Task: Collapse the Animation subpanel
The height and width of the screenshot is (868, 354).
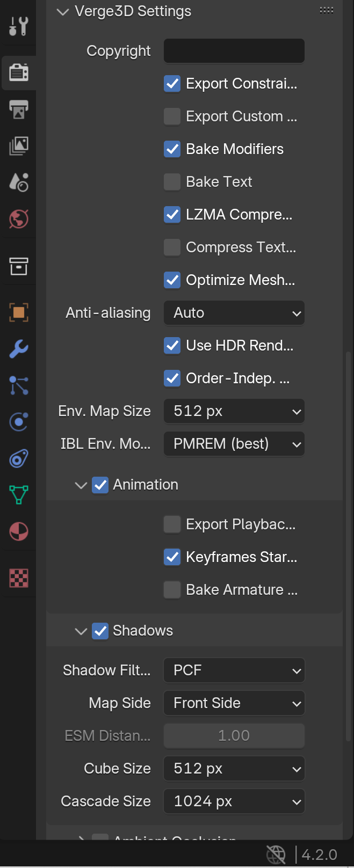Action: [81, 485]
